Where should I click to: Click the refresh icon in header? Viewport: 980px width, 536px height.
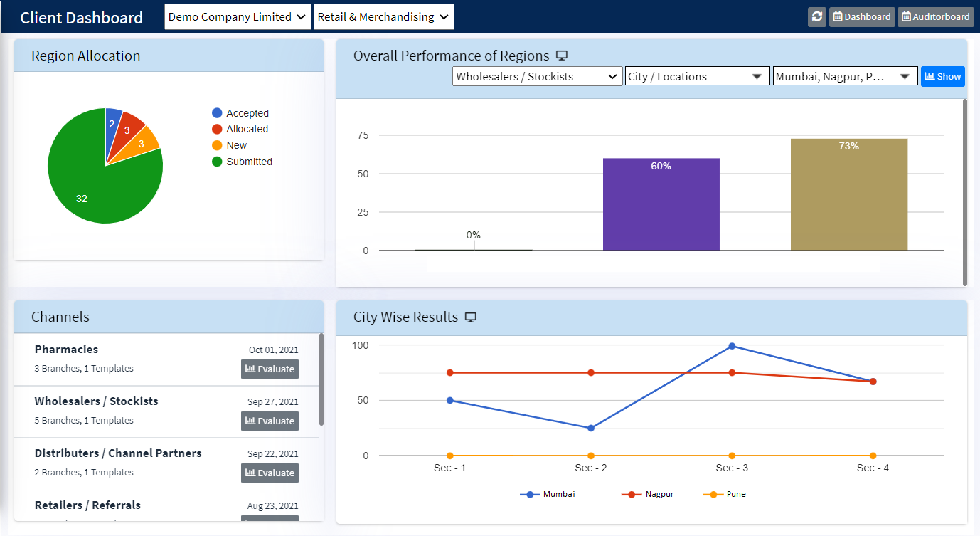tap(817, 17)
